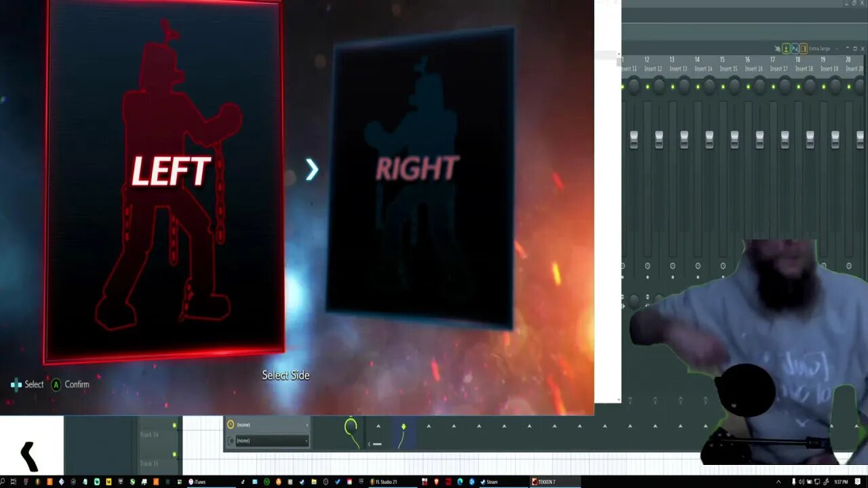
Task: Click the scrollbar up arrow on white window
Action: pyautogui.click(x=618, y=54)
